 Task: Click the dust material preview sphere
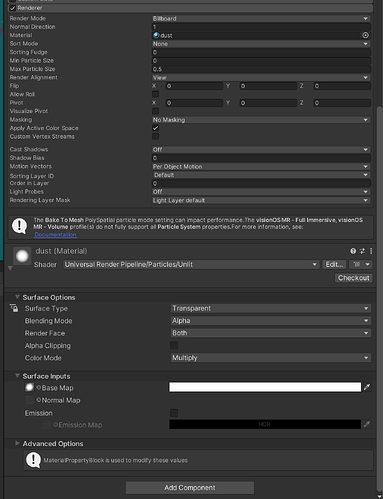pyautogui.click(x=22, y=256)
